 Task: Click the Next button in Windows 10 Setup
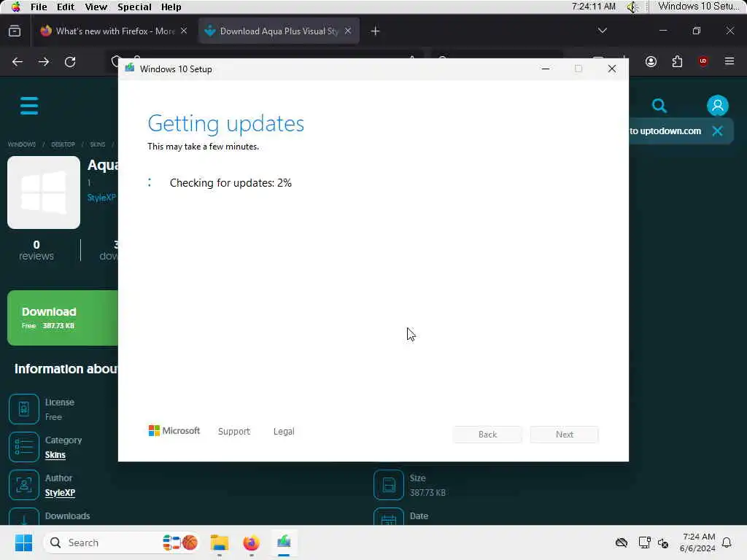click(565, 435)
